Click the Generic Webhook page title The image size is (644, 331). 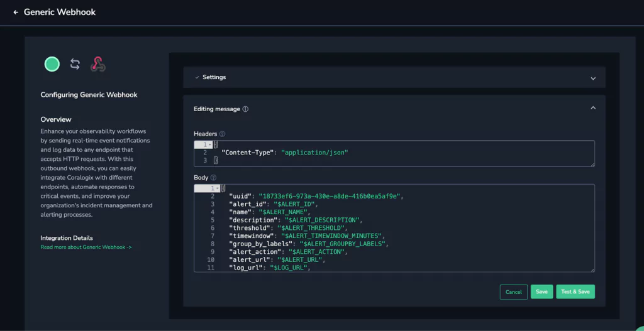click(x=60, y=13)
